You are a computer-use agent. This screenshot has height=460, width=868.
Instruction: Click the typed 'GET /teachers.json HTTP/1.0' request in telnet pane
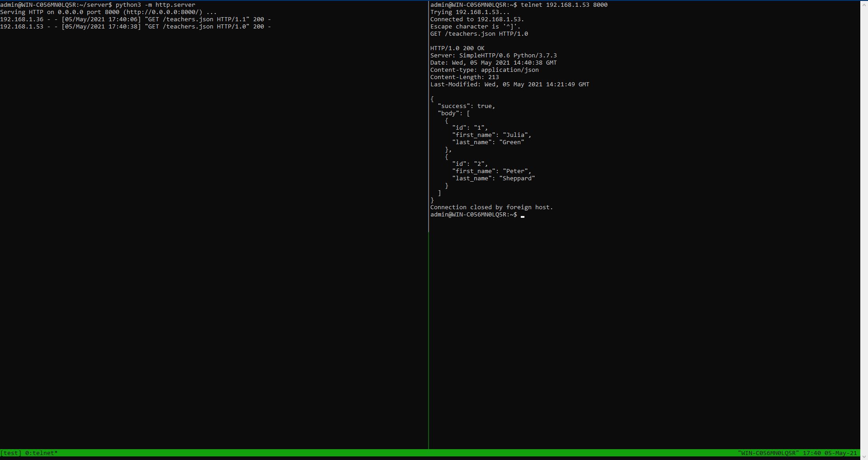point(479,34)
